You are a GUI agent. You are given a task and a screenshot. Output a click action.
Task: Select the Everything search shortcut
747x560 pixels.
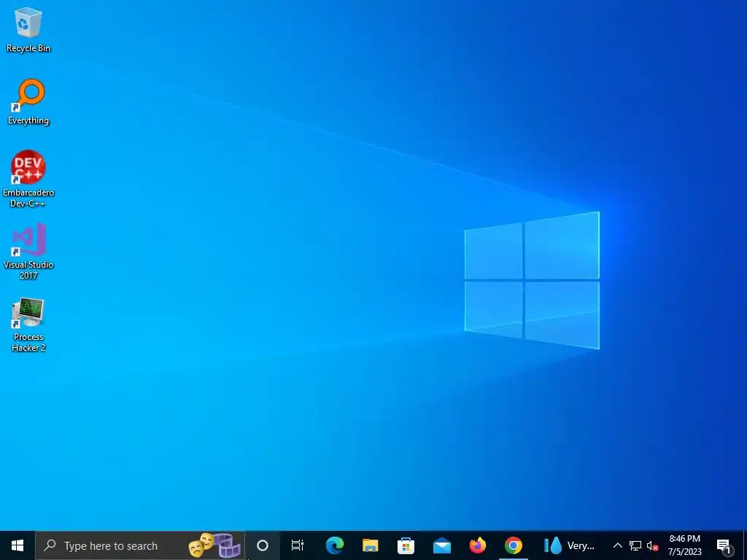tap(28, 102)
